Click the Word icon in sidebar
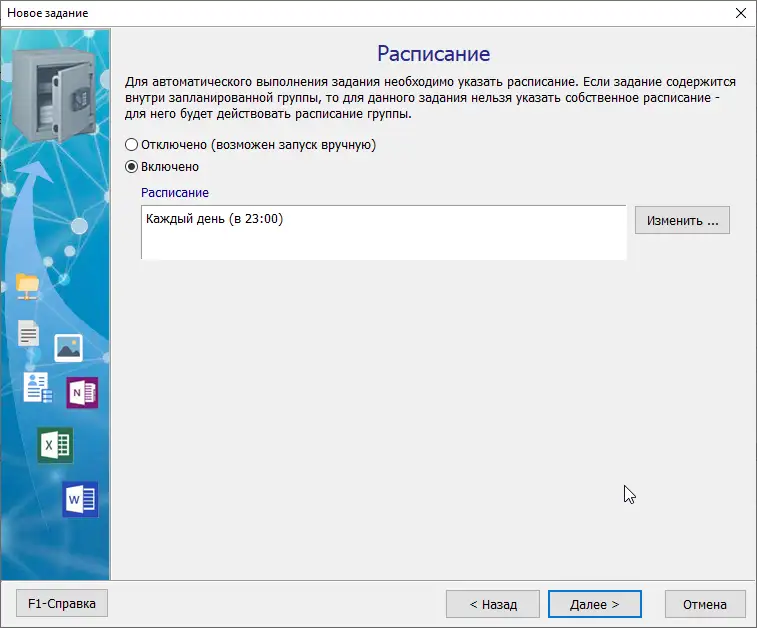The image size is (757, 628). pos(81,499)
